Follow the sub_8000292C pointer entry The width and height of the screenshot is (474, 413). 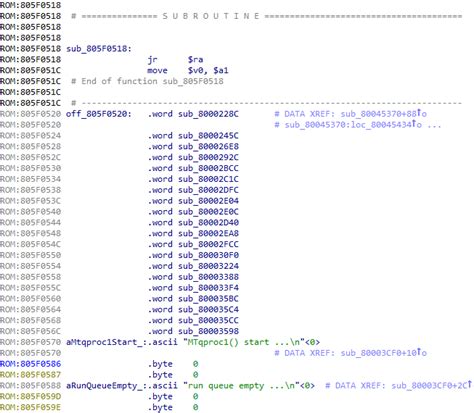tap(208, 157)
